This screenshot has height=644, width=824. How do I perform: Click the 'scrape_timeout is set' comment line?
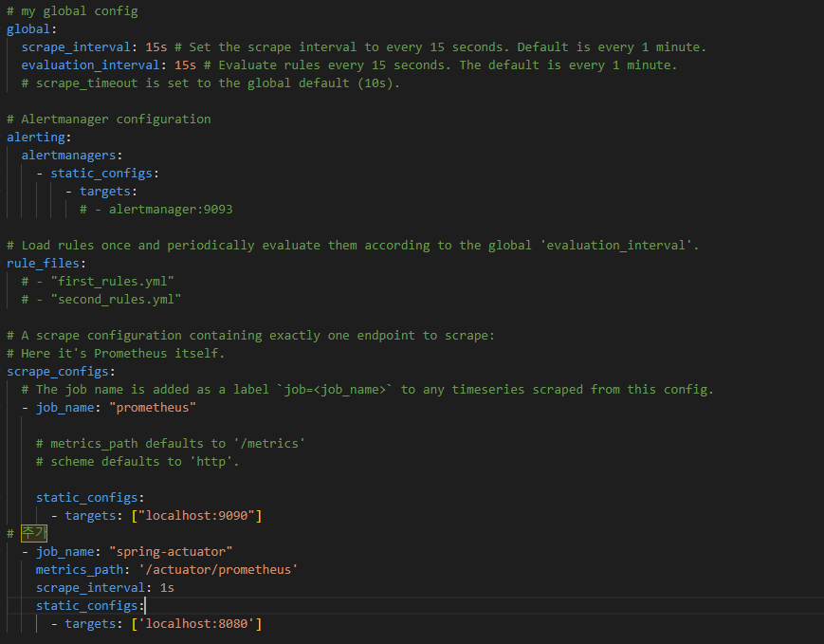pos(211,83)
